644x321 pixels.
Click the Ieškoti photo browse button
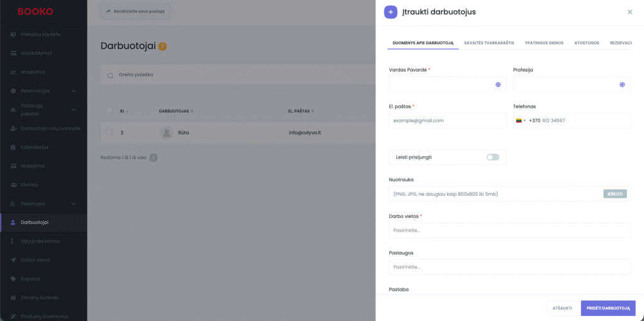[x=615, y=194]
